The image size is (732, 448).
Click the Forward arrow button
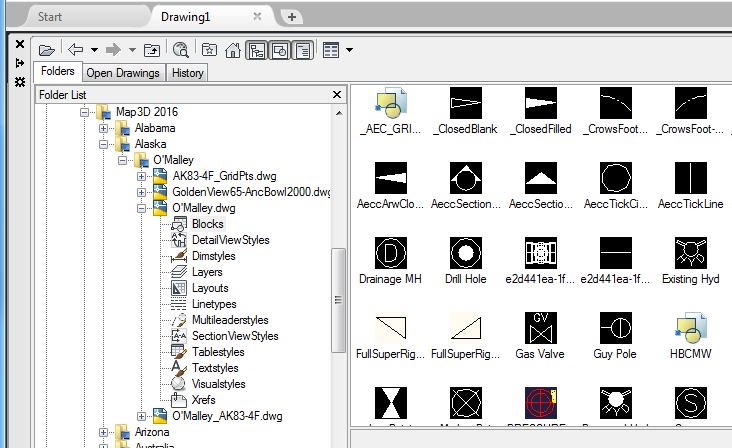click(x=113, y=49)
